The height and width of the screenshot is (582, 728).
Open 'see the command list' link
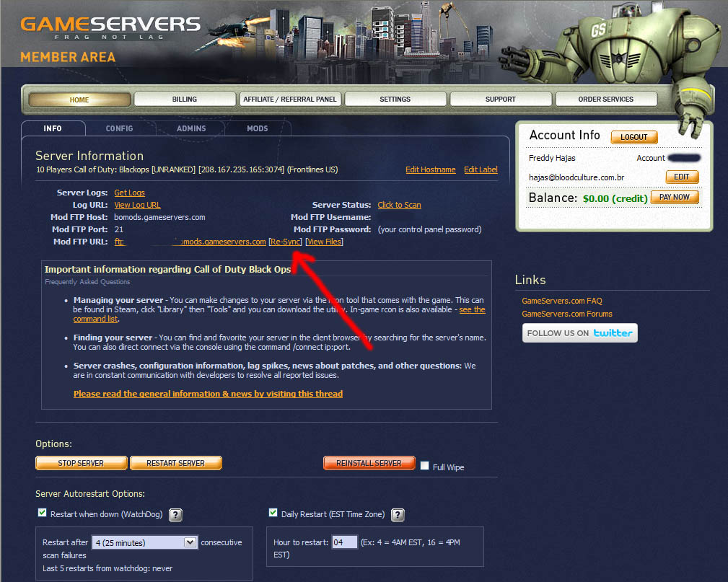point(472,309)
